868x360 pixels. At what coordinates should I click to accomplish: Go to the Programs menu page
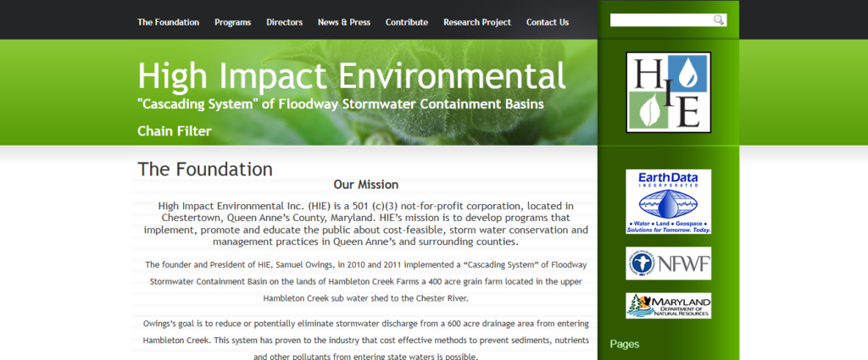[x=232, y=22]
